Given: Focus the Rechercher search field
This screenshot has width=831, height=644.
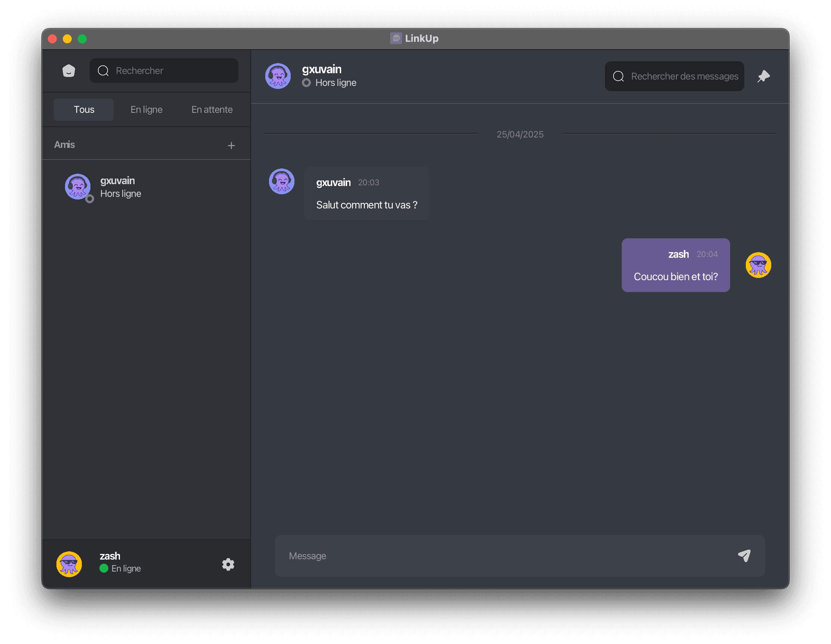Looking at the screenshot, I should (164, 71).
